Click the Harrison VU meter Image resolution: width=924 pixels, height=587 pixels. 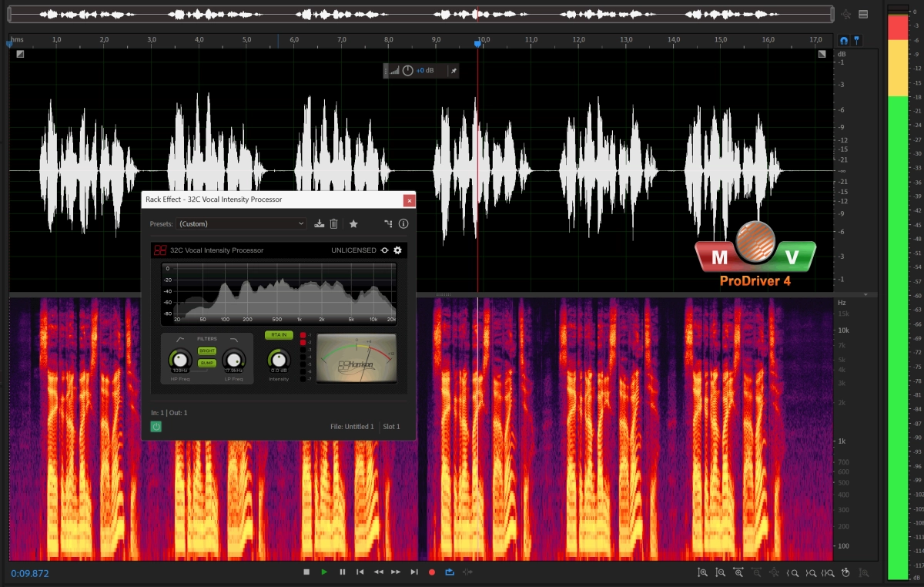[357, 358]
